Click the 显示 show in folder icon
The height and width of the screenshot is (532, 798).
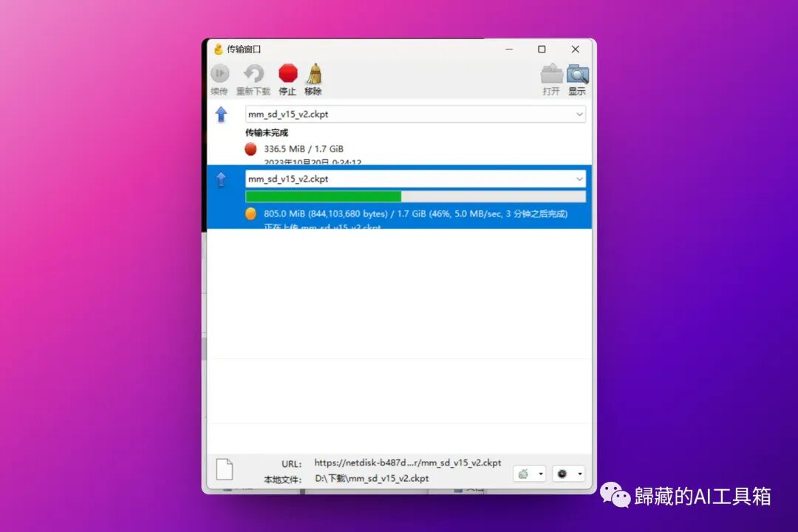click(578, 75)
